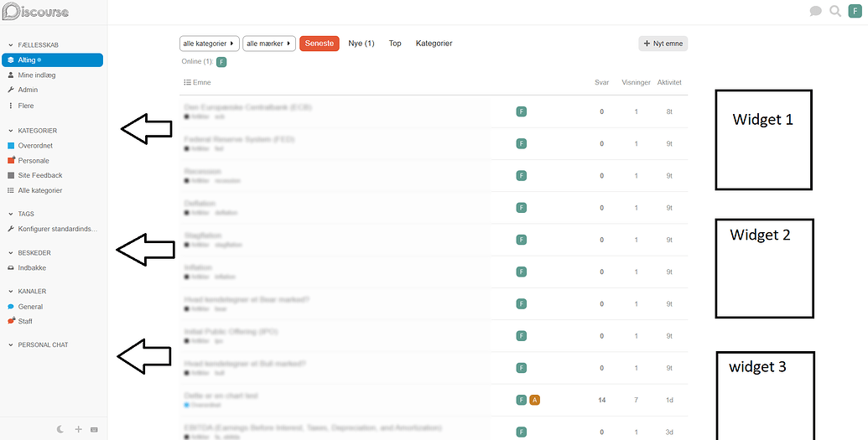Click the Discourse logo

[x=35, y=12]
